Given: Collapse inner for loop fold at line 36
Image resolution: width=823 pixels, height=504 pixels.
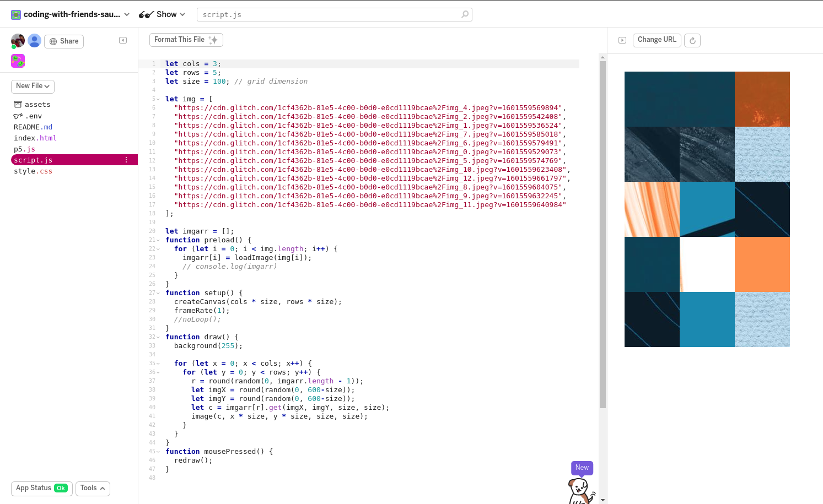Looking at the screenshot, I should tap(158, 372).
